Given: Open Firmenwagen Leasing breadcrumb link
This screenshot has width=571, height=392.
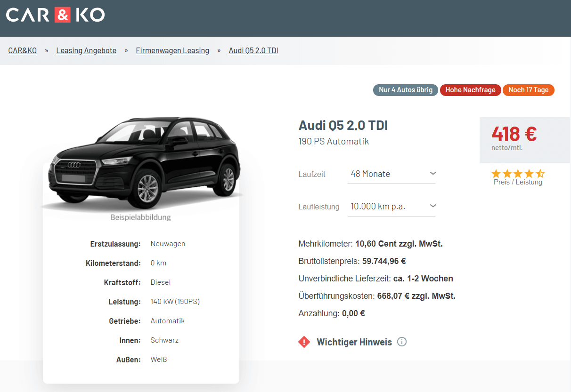Looking at the screenshot, I should [x=172, y=51].
